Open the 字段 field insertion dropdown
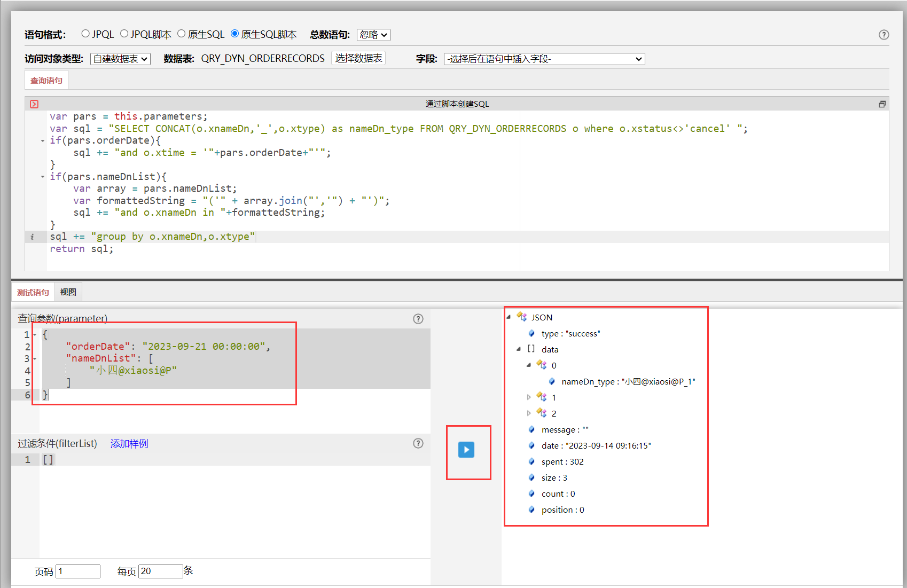The height and width of the screenshot is (588, 907). tap(544, 59)
